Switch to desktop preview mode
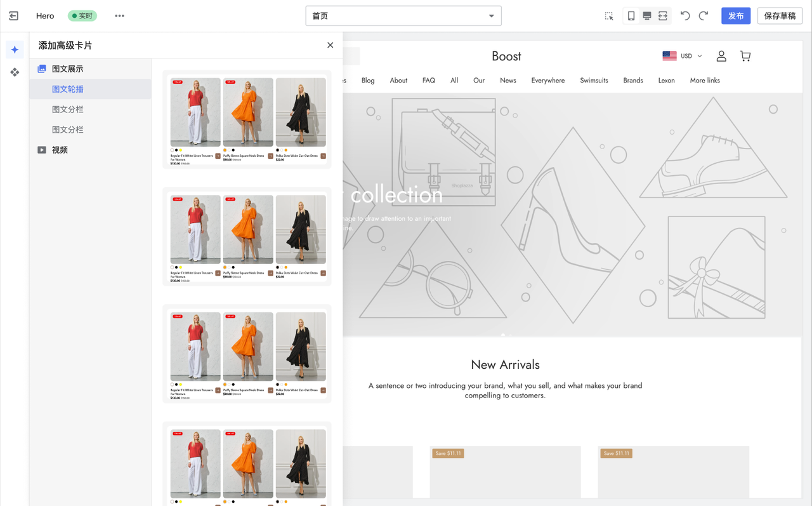Viewport: 812px width, 506px height. [x=647, y=16]
